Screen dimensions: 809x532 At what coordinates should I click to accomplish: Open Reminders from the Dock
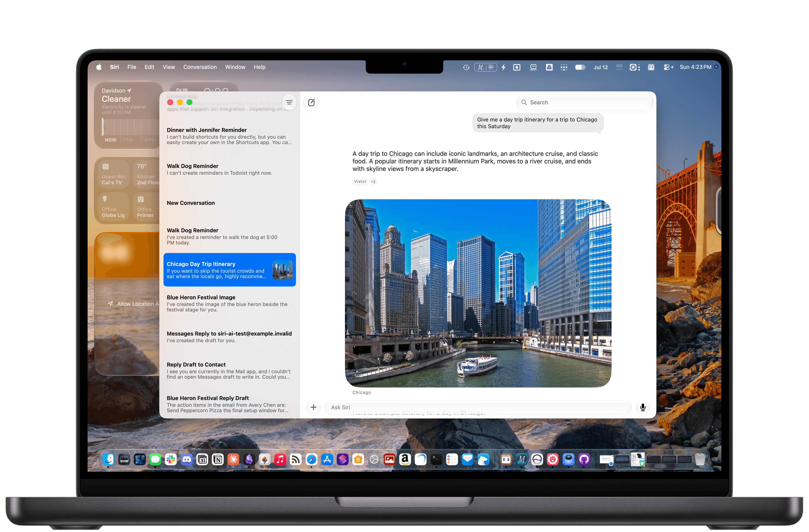452,460
